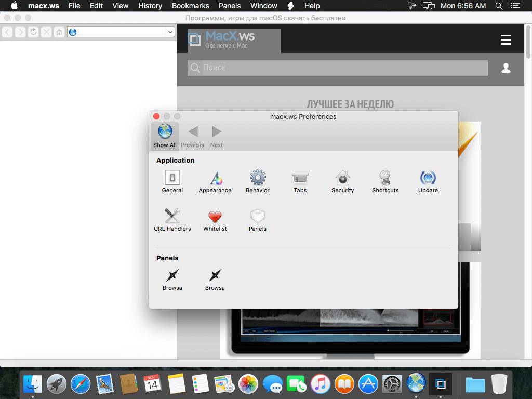This screenshot has width=532, height=399.
Task: Open Trash in the Dock
Action: pos(499,384)
